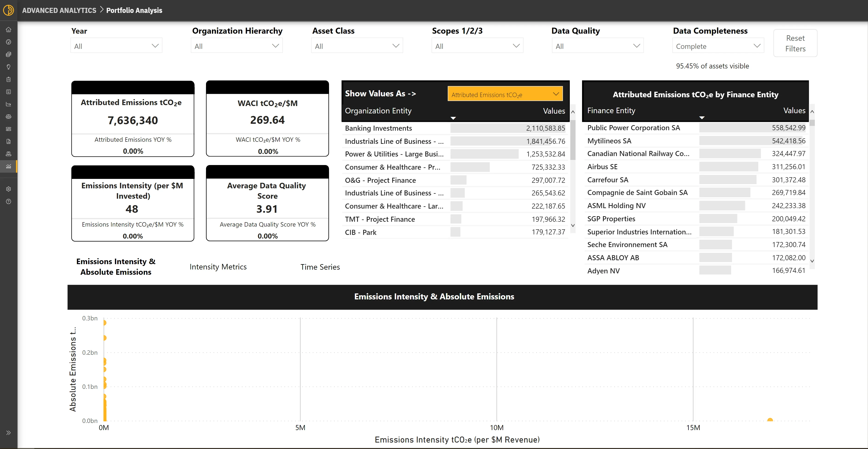This screenshot has height=449, width=868.
Task: Open the gauge dashboard sidebar icon
Action: (9, 42)
